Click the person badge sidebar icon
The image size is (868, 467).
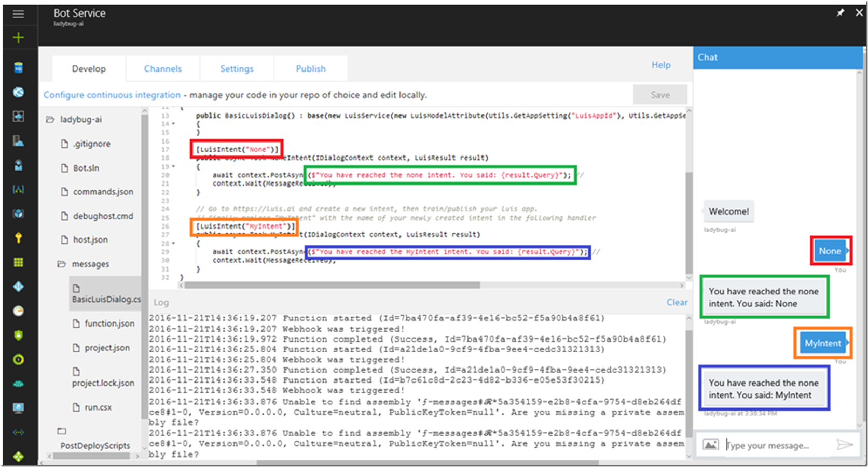18,165
